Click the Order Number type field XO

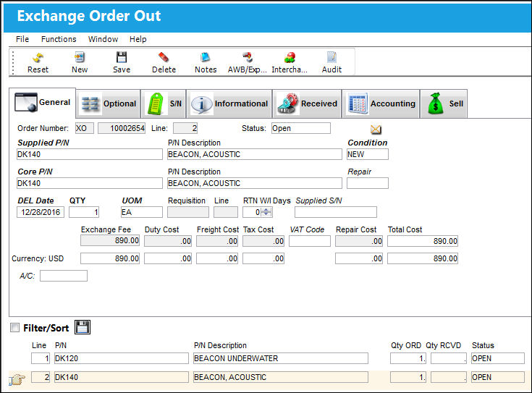(85, 128)
